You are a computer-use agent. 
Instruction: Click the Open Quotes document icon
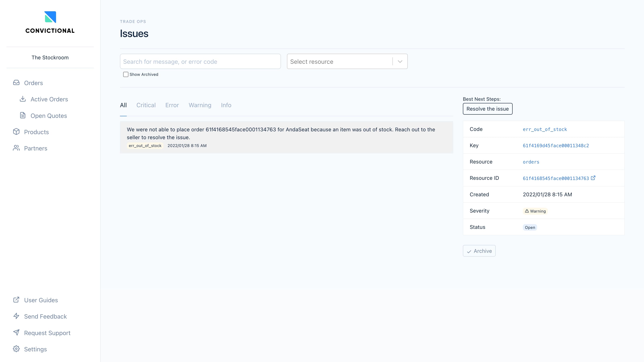click(x=23, y=115)
